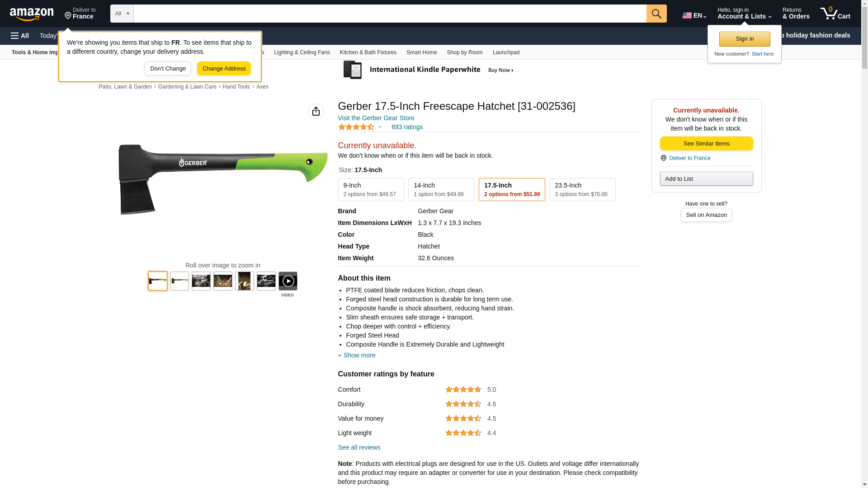Click the Amazon logo
The height and width of the screenshot is (488, 868).
(x=32, y=14)
